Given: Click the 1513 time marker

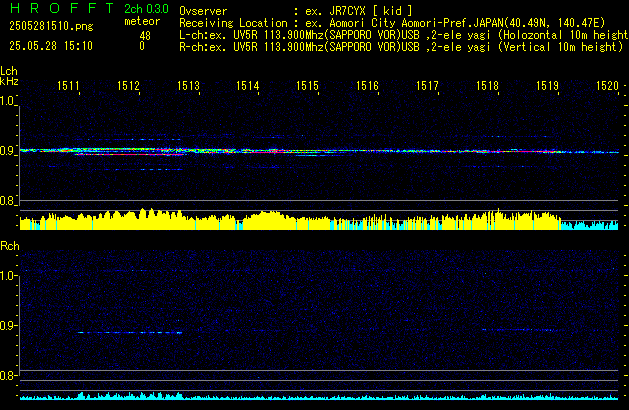Looking at the screenshot, I should click(188, 86).
